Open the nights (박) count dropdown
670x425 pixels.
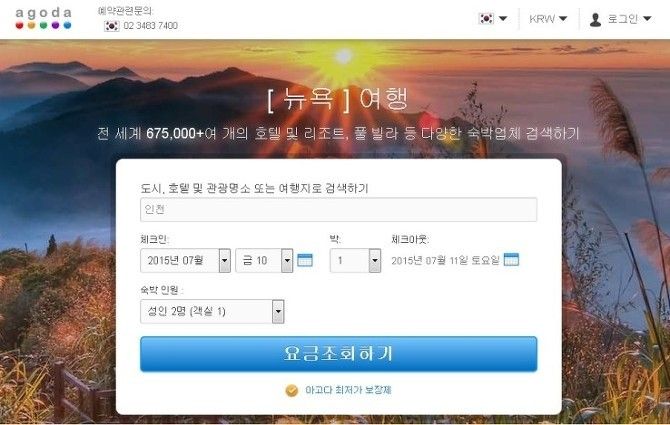click(355, 260)
